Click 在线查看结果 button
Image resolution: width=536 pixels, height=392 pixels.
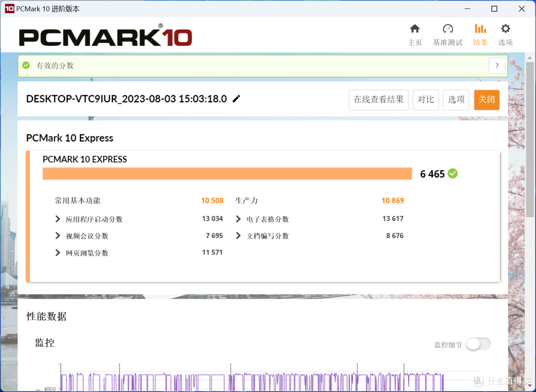[378, 100]
